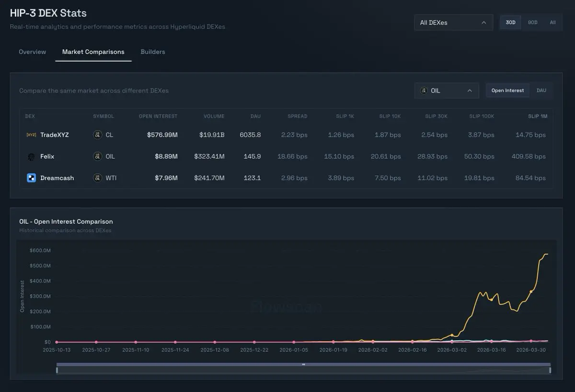Screen dimensions: 575x392
Task: Switch the time range to 90D
Action: click(x=532, y=23)
